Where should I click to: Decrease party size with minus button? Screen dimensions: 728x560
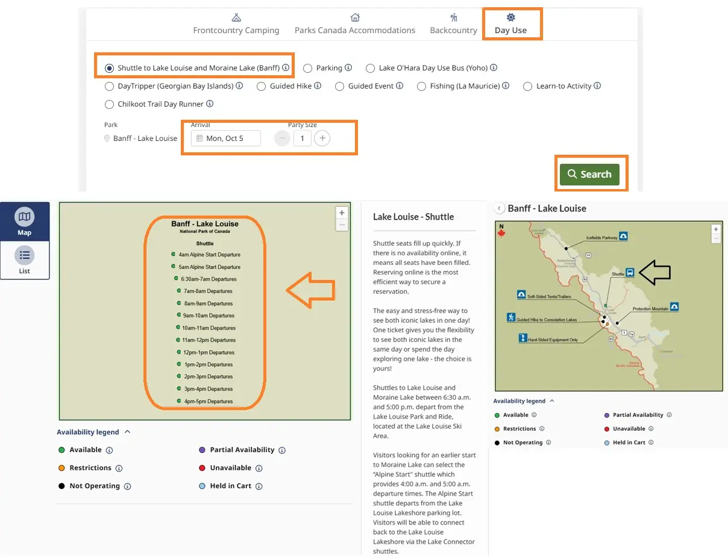(282, 138)
